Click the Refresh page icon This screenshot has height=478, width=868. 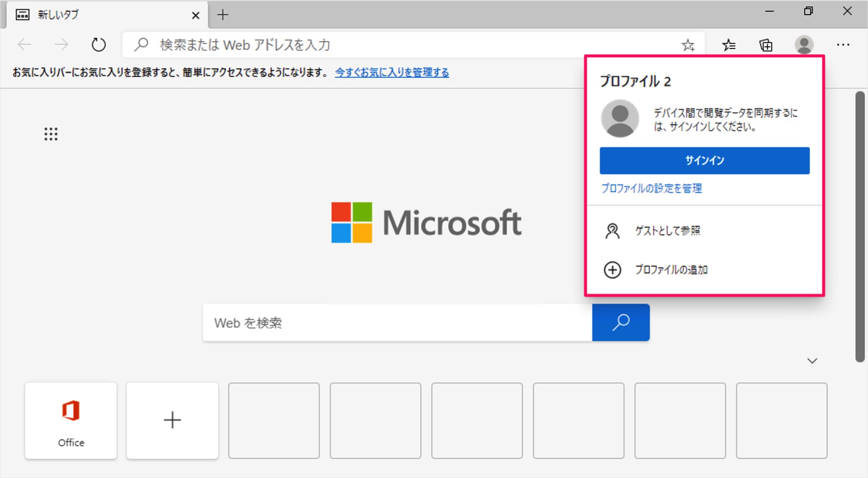98,44
